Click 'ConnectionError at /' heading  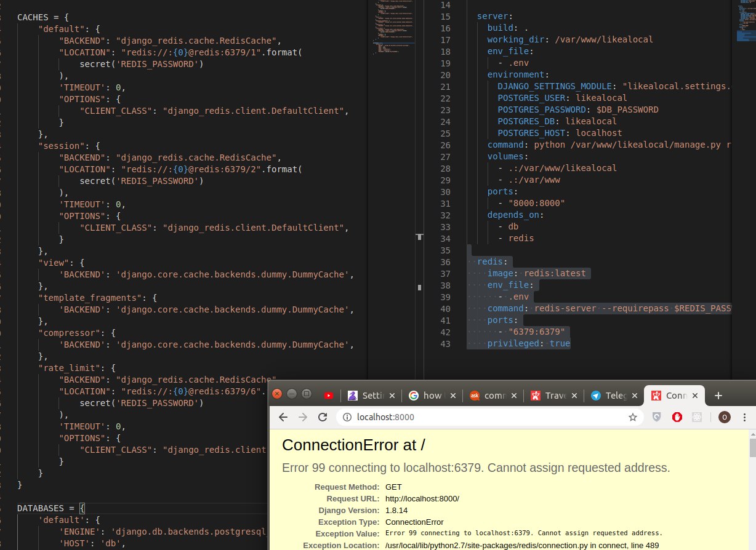tap(353, 445)
